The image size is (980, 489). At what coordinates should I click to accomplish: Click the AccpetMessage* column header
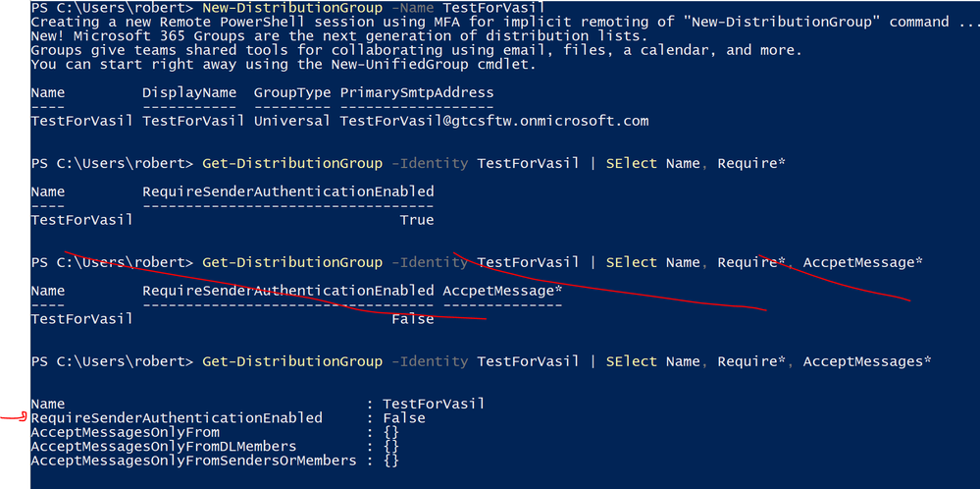502,291
